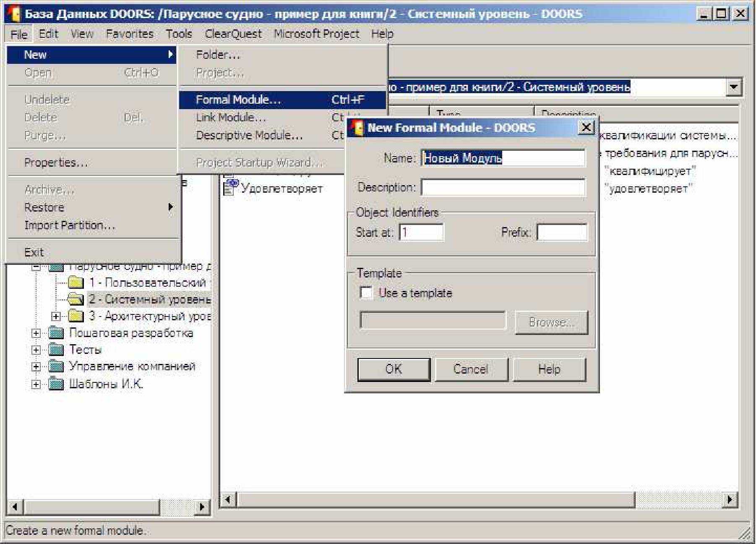Screen dimensions: 756x544
Task: Click the project icon next to Шаблоны И.К.
Action: click(x=56, y=384)
